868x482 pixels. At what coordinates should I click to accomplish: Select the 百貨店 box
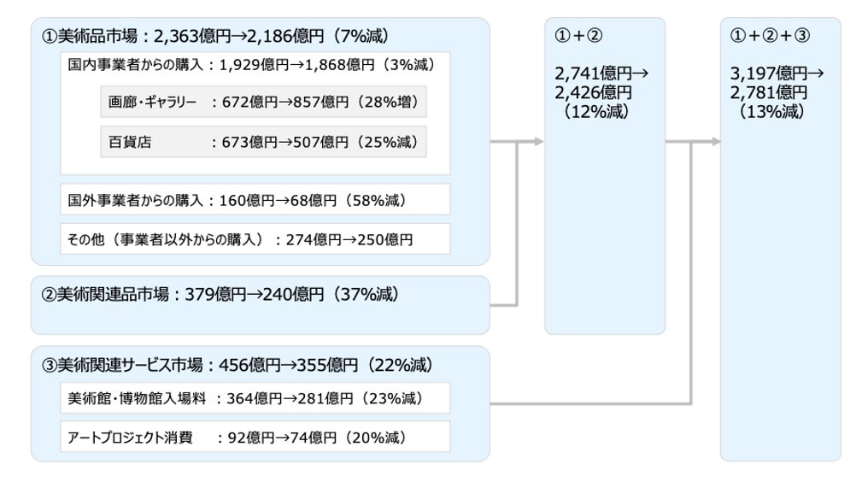pos(263,142)
